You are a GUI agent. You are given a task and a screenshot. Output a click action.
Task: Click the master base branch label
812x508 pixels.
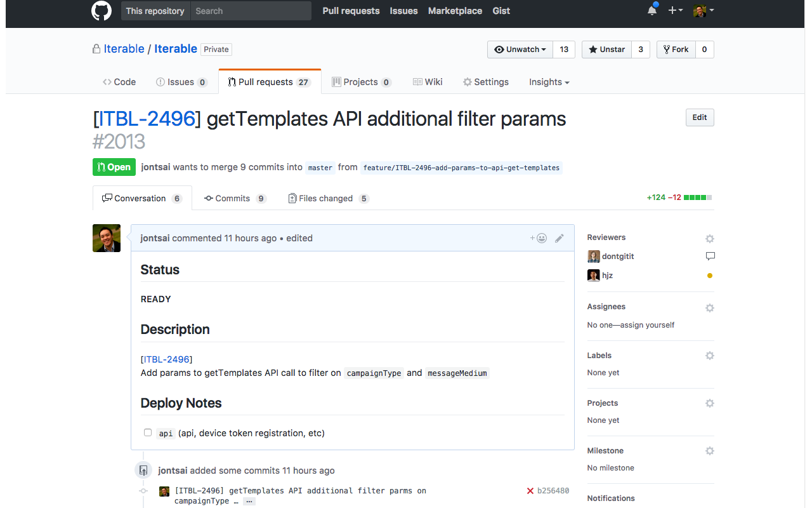320,168
